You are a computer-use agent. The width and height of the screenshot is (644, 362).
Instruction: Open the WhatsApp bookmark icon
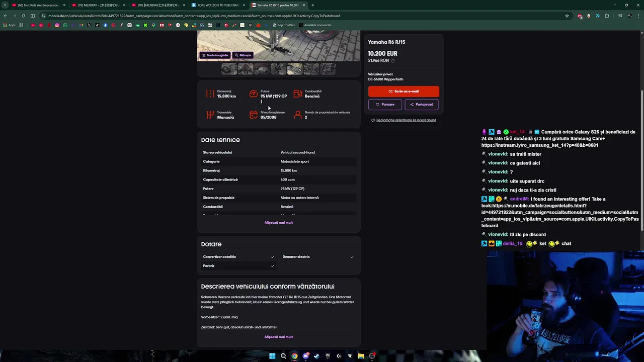point(65,25)
